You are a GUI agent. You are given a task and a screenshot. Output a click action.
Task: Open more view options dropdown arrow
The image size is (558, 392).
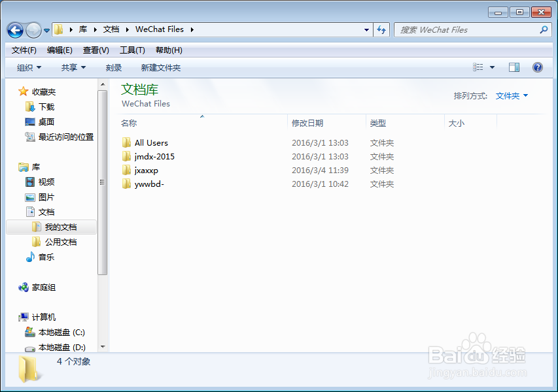(492, 67)
